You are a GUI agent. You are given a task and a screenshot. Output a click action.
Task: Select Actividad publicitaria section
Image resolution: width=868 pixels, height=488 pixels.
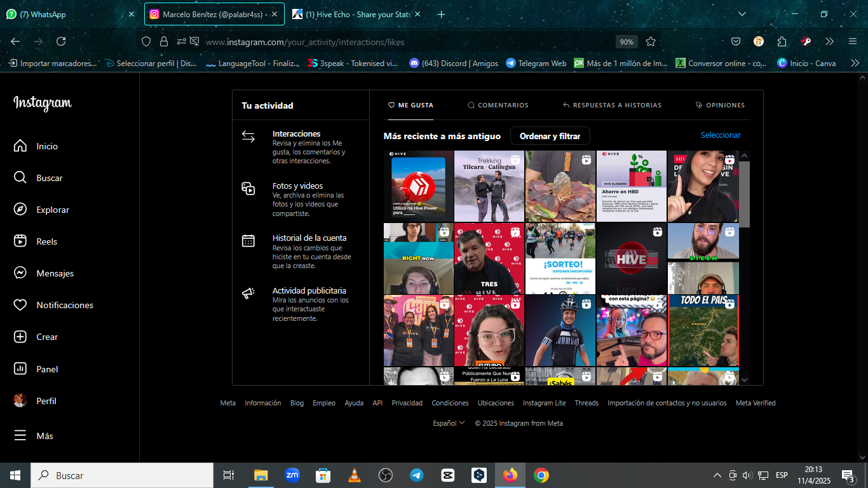(301, 304)
